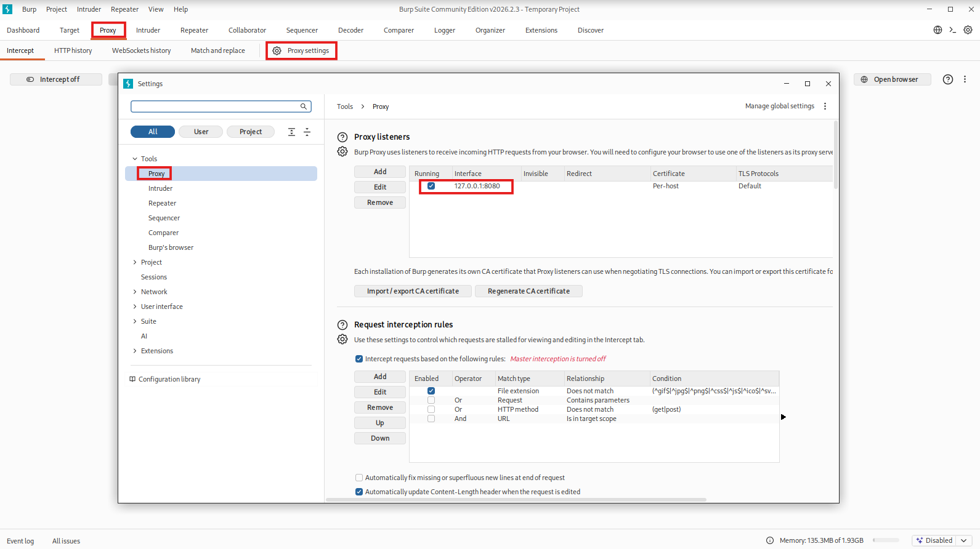Expand the Suite tree node
Viewport: 980px width, 549px height.
tap(135, 321)
